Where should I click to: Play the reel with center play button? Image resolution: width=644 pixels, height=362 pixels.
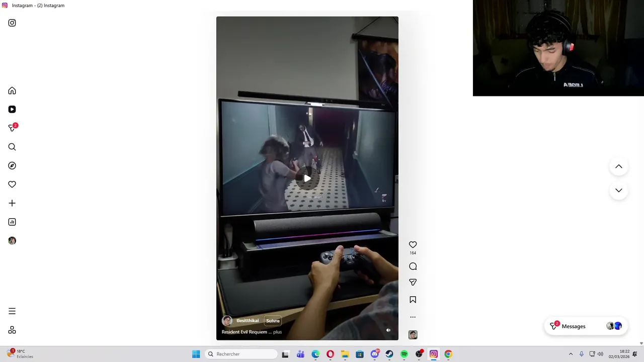pyautogui.click(x=307, y=178)
